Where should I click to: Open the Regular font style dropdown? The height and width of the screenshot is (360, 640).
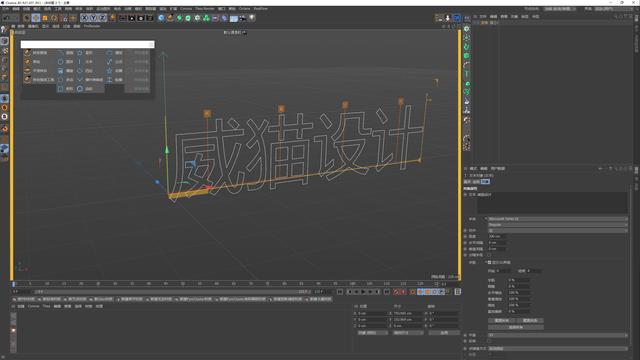(x=558, y=224)
